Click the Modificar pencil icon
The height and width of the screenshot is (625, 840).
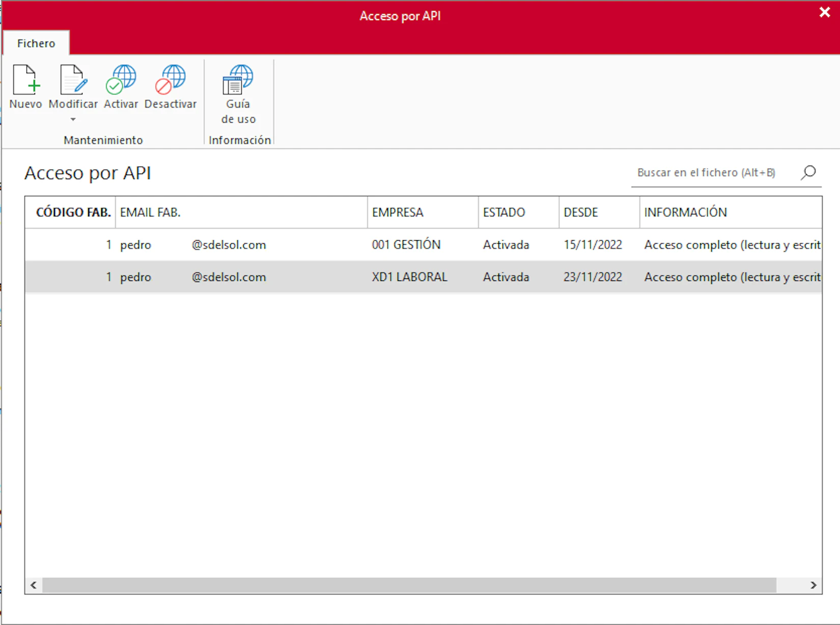73,80
